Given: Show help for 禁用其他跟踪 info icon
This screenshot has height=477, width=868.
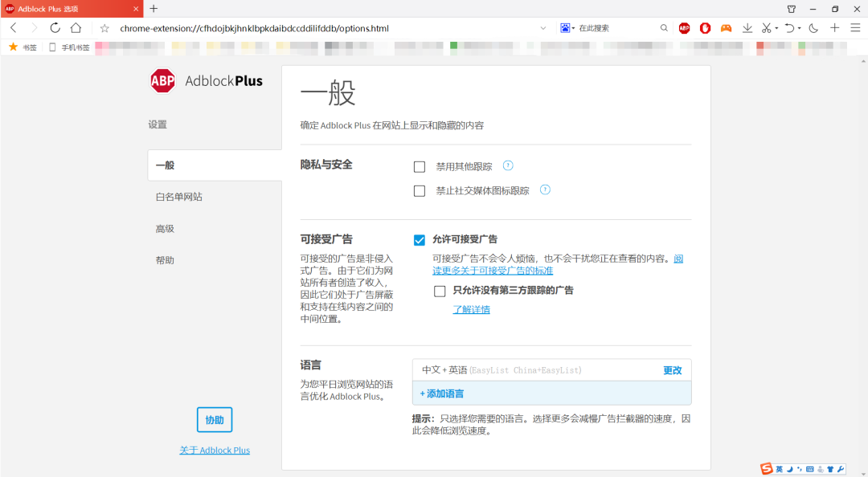Looking at the screenshot, I should [508, 165].
